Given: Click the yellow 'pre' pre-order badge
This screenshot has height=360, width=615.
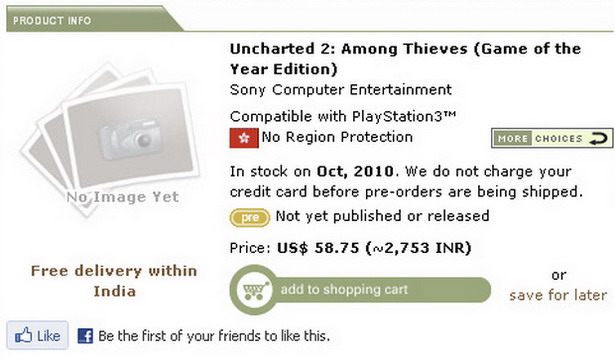Looking at the screenshot, I should point(250,218).
